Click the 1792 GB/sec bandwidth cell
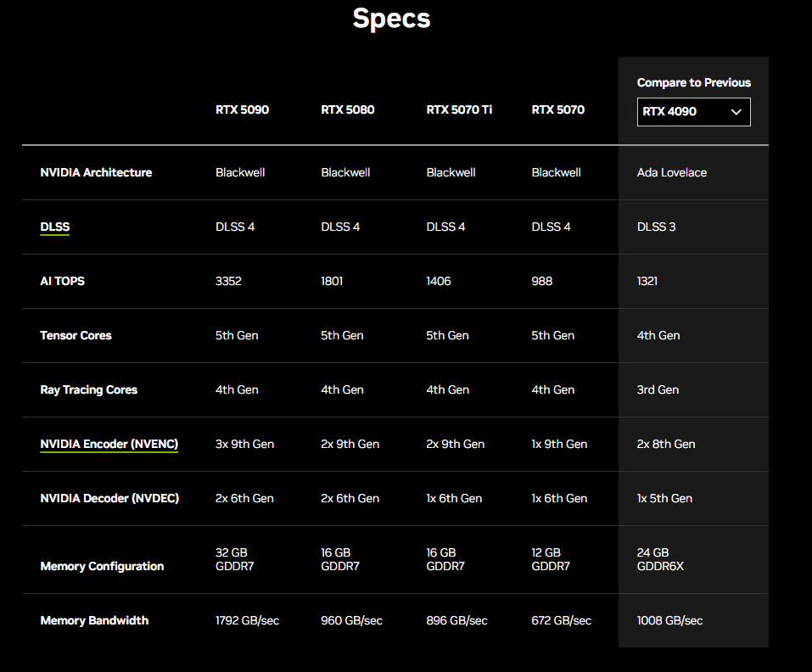The image size is (812, 672). pyautogui.click(x=247, y=621)
